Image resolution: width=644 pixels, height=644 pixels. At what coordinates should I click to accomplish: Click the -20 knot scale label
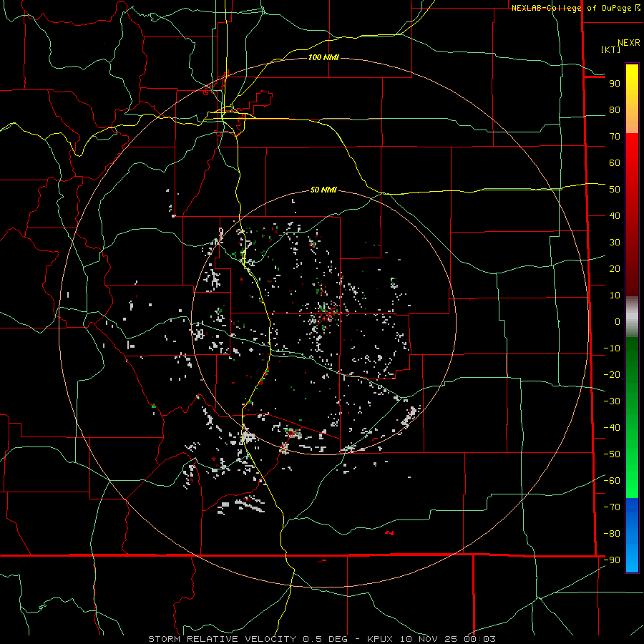(612, 375)
